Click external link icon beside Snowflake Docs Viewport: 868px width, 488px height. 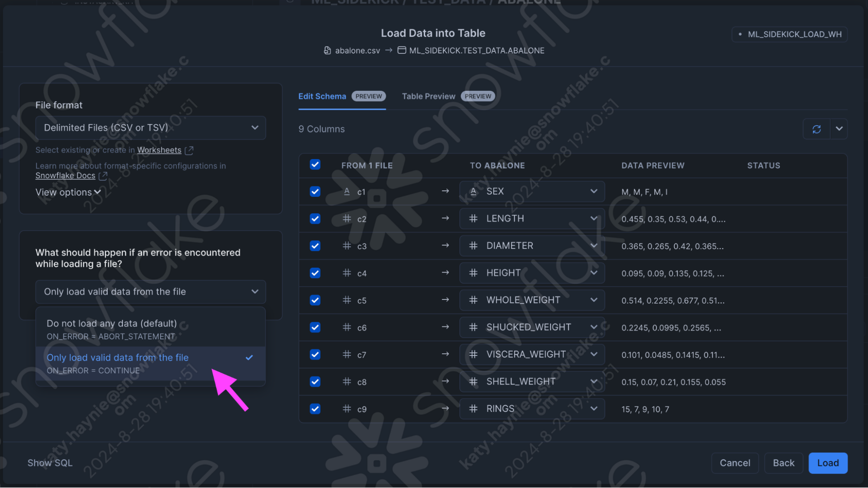click(x=103, y=176)
